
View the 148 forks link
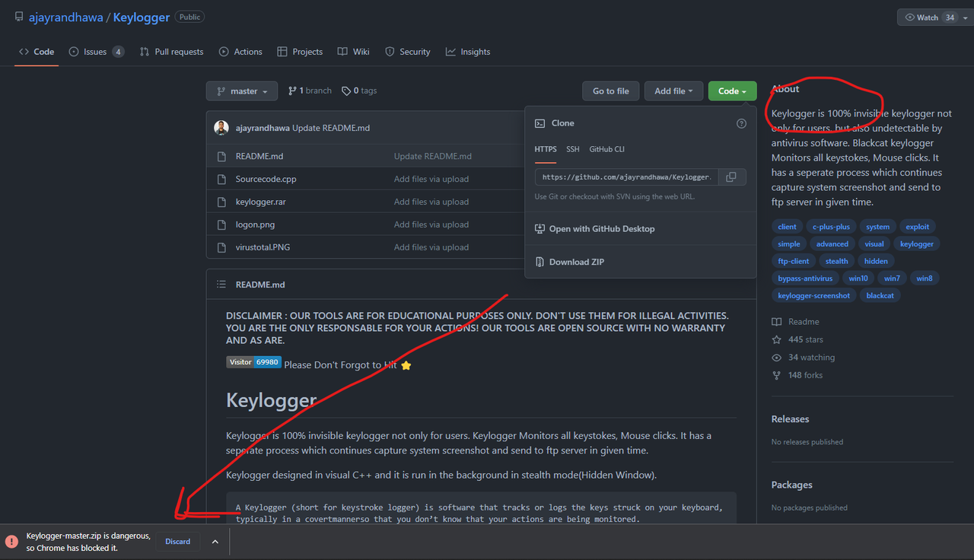(797, 375)
